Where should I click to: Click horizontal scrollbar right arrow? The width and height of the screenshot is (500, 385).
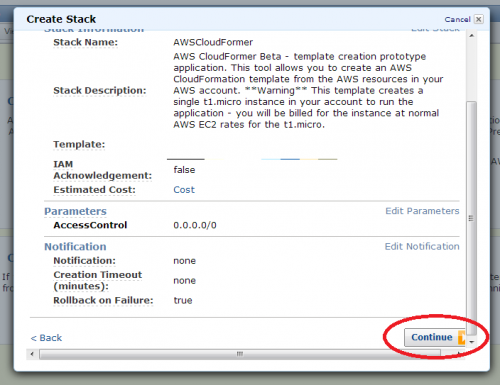pyautogui.click(x=459, y=354)
